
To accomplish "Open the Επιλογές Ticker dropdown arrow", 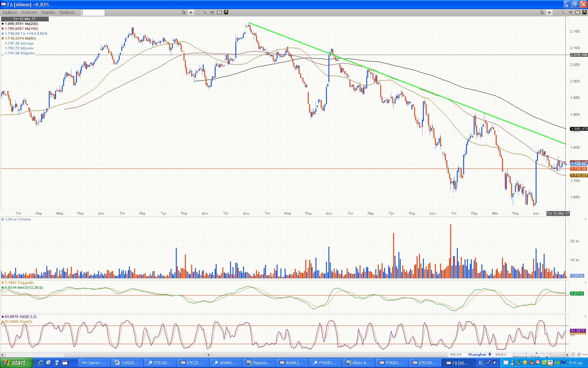I will (x=547, y=357).
